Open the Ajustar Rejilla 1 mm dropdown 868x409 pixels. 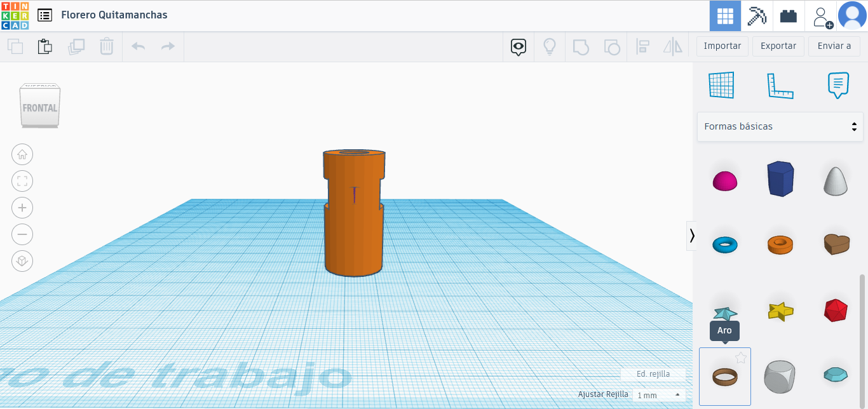pos(659,395)
